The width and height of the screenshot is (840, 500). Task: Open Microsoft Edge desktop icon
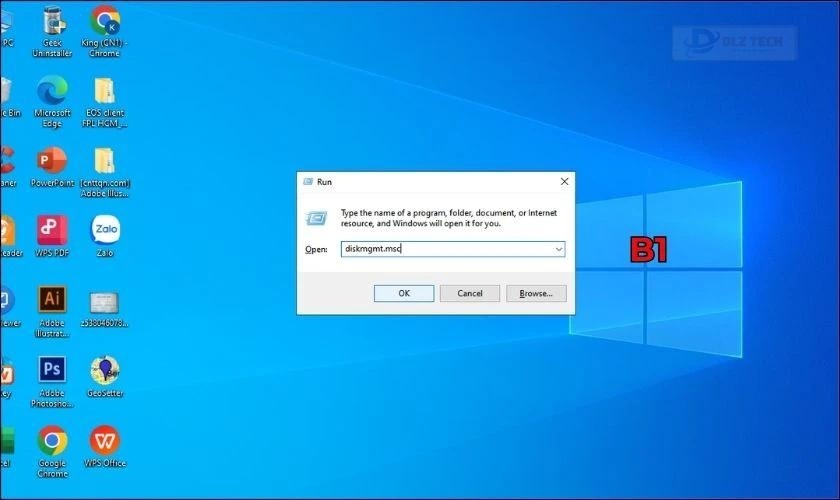pos(52,102)
